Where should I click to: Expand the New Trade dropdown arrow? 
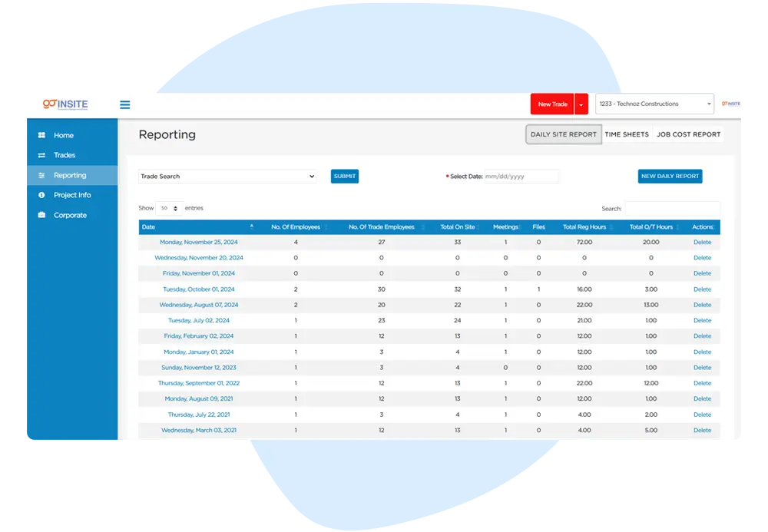pos(581,104)
